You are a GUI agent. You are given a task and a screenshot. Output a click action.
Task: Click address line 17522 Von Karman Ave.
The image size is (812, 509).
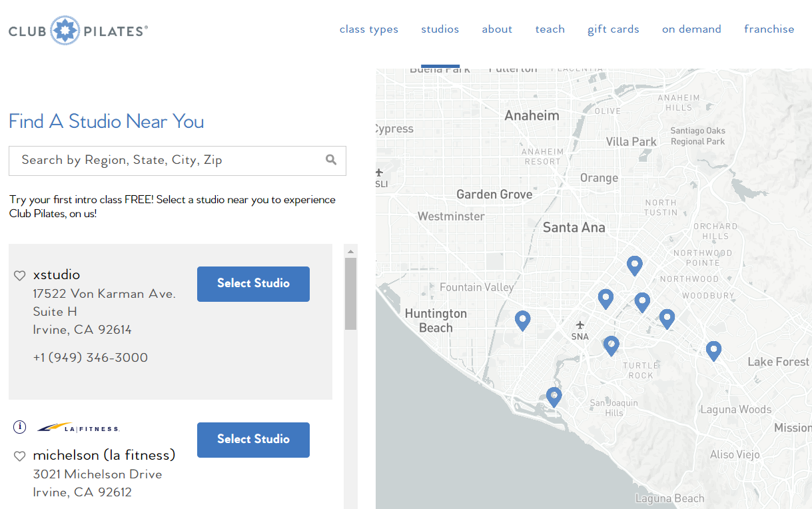click(x=105, y=294)
